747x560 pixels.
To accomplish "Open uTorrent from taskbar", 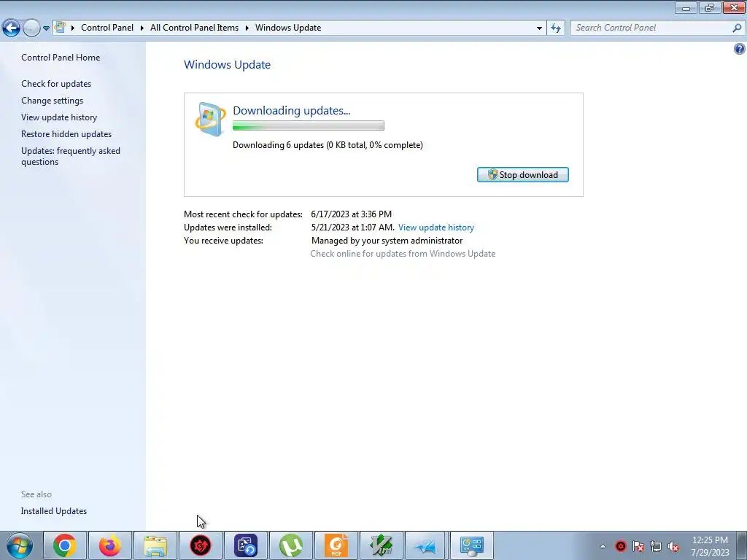I will [x=291, y=545].
